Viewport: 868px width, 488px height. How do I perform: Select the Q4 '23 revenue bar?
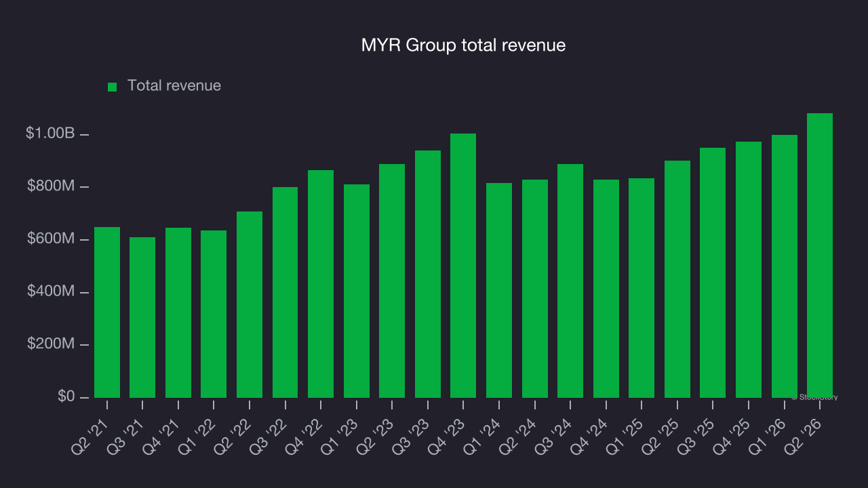coord(463,266)
